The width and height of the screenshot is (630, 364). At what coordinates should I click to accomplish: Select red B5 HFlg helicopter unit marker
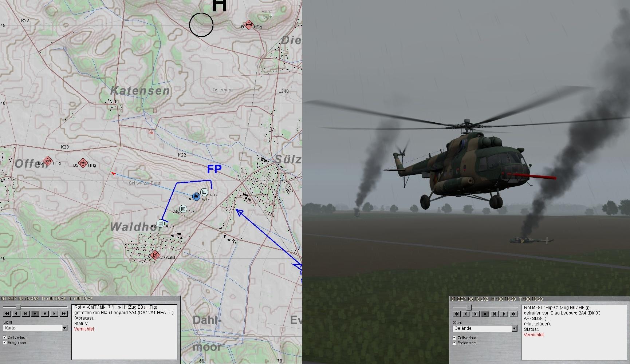coord(83,163)
